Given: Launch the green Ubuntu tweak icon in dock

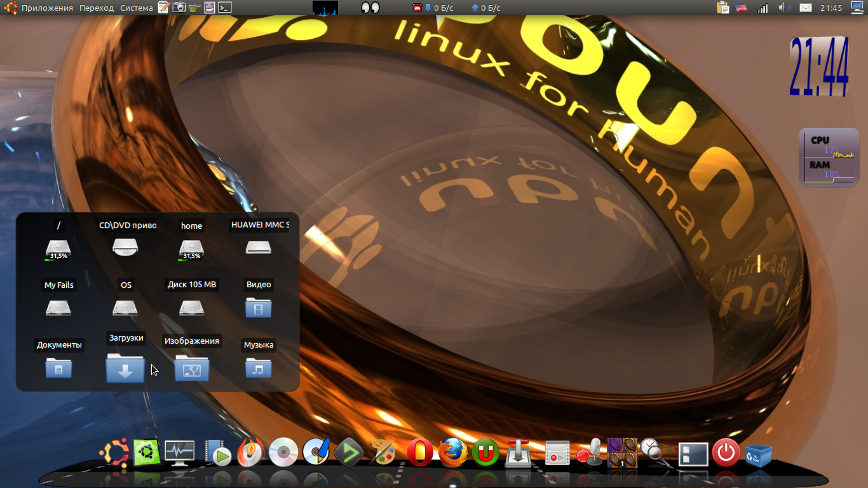Looking at the screenshot, I should tap(146, 453).
